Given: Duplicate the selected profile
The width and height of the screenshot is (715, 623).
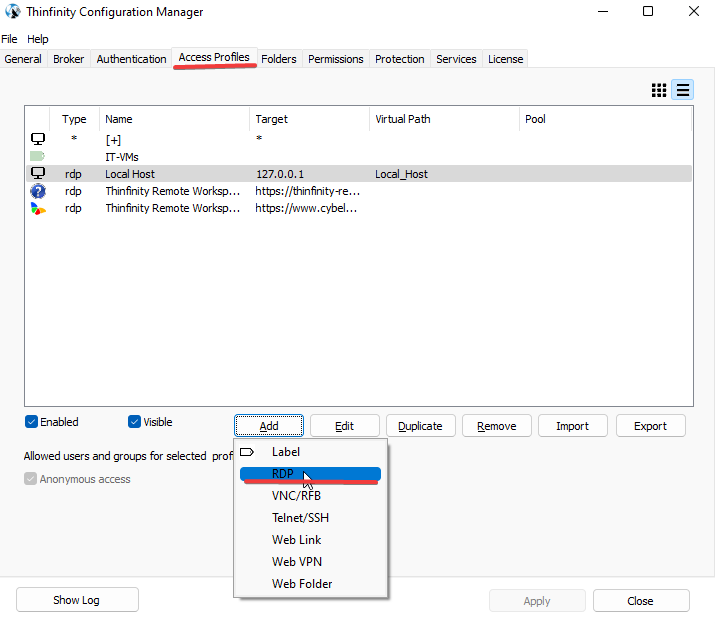Looking at the screenshot, I should coord(420,426).
